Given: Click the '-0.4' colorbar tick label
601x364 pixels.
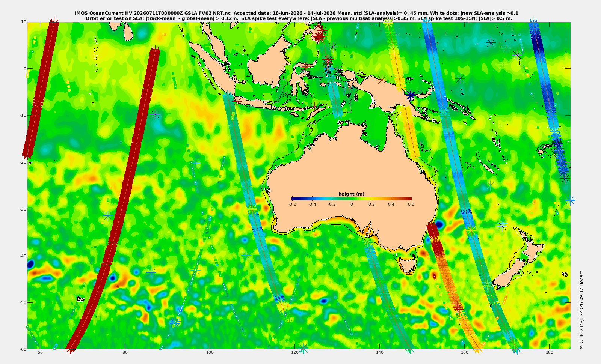Looking at the screenshot, I should [x=312, y=204].
